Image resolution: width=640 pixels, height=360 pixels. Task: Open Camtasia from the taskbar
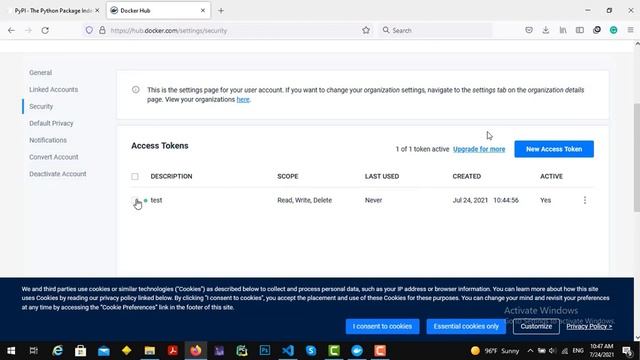[x=334, y=351]
